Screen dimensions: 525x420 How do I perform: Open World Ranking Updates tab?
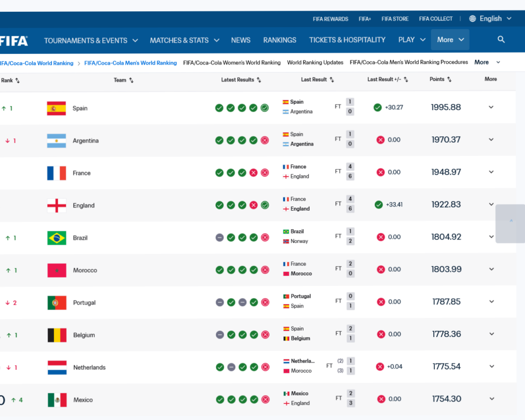point(315,62)
